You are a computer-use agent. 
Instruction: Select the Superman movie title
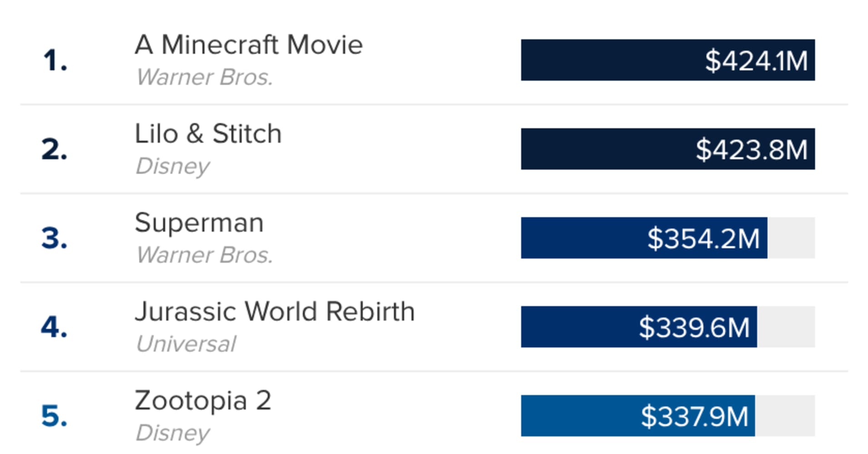199,223
